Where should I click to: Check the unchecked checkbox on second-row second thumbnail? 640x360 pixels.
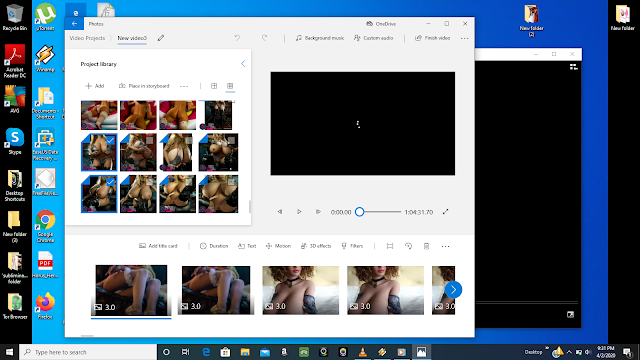[x=149, y=140]
